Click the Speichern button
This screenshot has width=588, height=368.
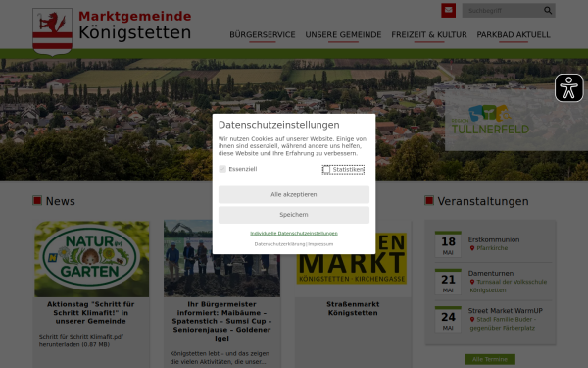point(294,215)
